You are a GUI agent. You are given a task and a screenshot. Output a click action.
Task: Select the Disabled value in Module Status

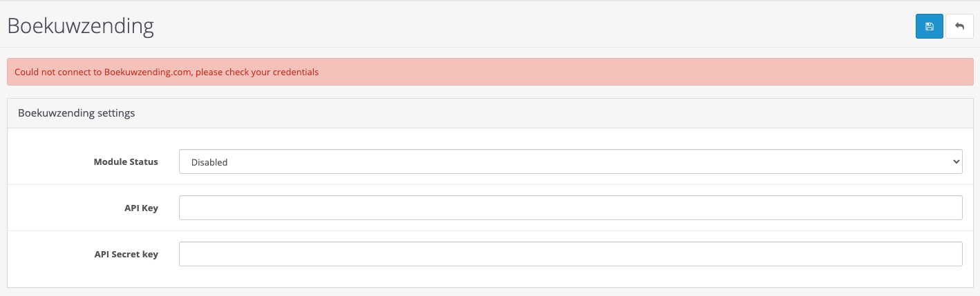pos(209,162)
